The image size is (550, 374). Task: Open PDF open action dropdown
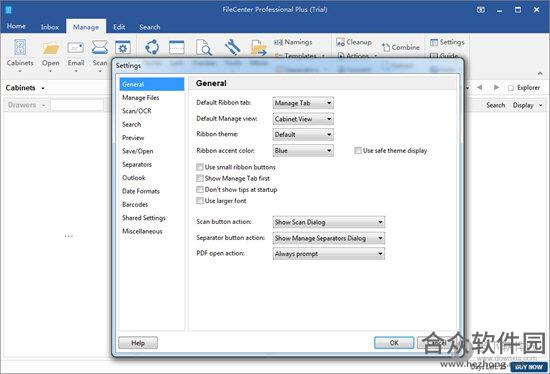pyautogui.click(x=329, y=254)
